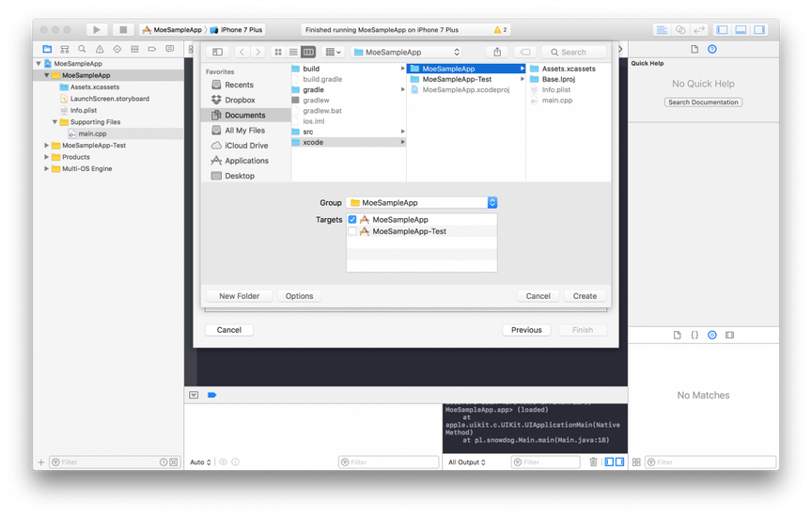Select Applications in Favorites sidebar
Viewport: 812px width, 517px height.
coord(246,161)
